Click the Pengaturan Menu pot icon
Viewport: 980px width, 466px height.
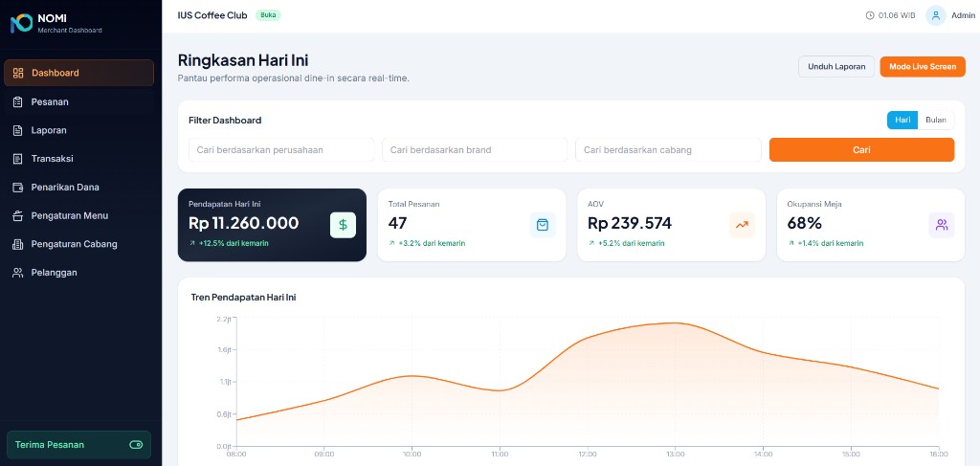(18, 215)
